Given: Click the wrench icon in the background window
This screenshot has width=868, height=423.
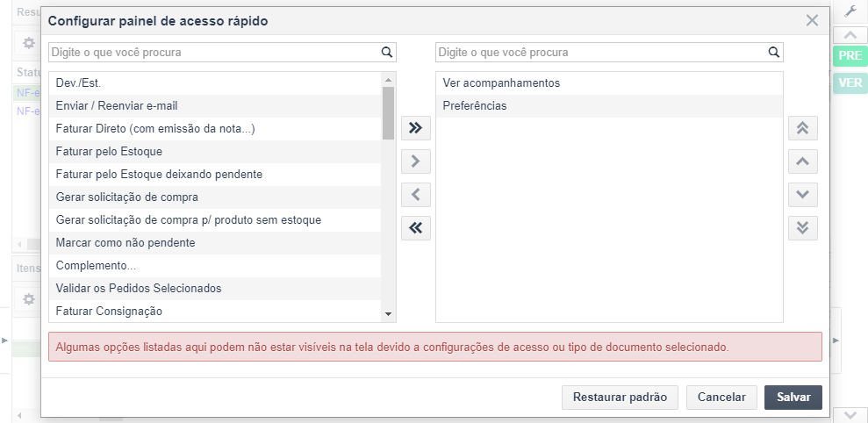Looking at the screenshot, I should click(850, 11).
